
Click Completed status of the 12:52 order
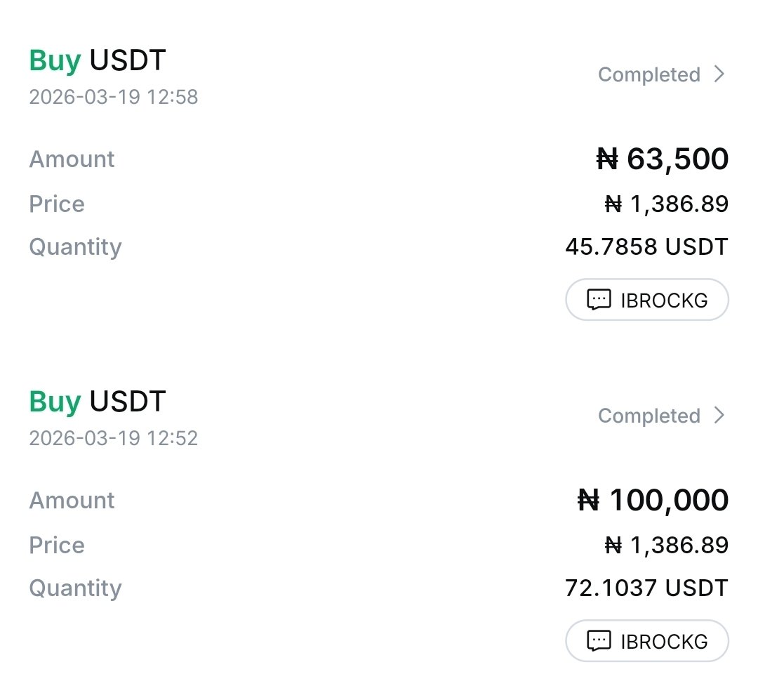click(649, 416)
